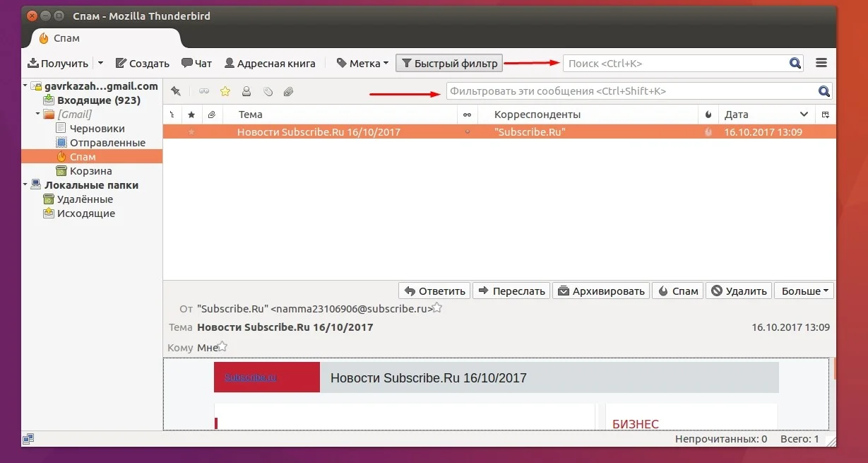Collapse the Локальные папки expander
The height and width of the screenshot is (463, 868).
[25, 185]
